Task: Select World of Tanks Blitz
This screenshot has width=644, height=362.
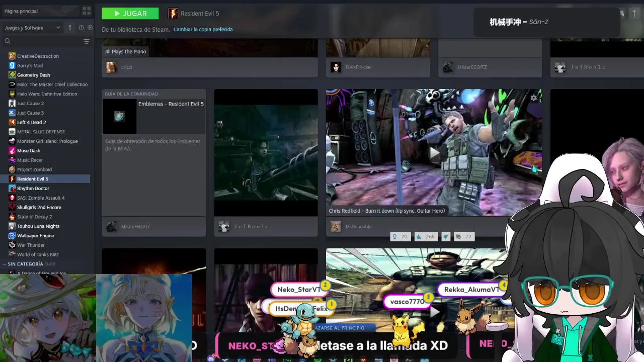Action: click(x=38, y=254)
